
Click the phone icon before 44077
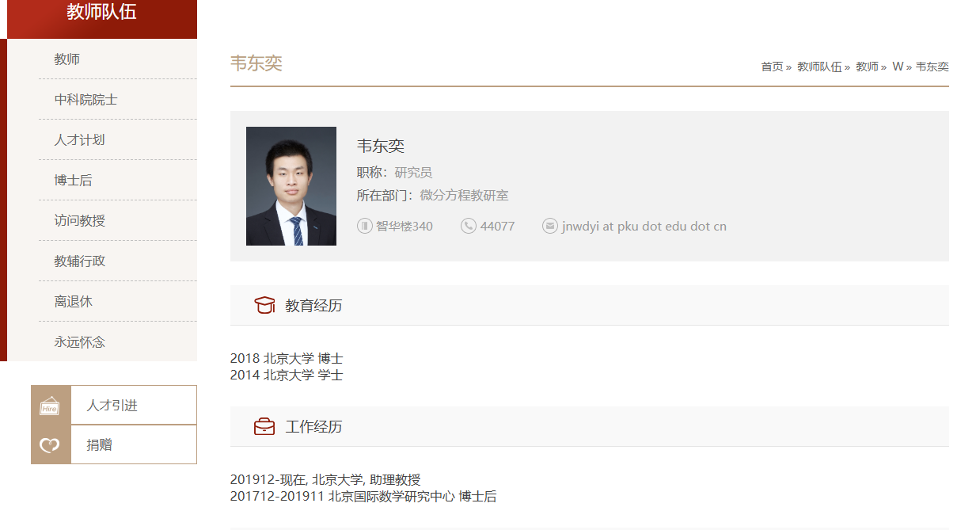(x=469, y=226)
